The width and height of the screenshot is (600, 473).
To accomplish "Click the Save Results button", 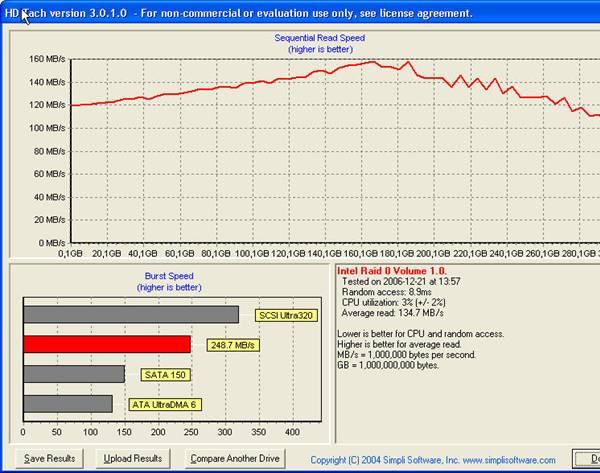I will (x=49, y=458).
